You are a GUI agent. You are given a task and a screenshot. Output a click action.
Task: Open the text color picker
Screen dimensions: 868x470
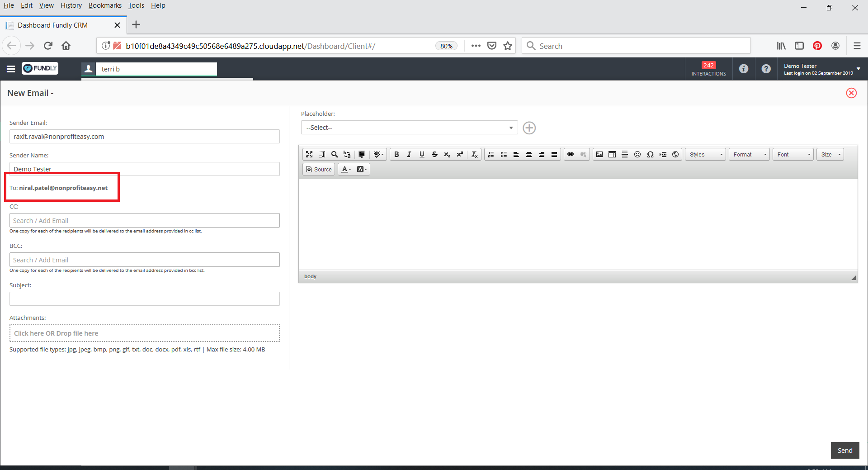[x=346, y=169]
